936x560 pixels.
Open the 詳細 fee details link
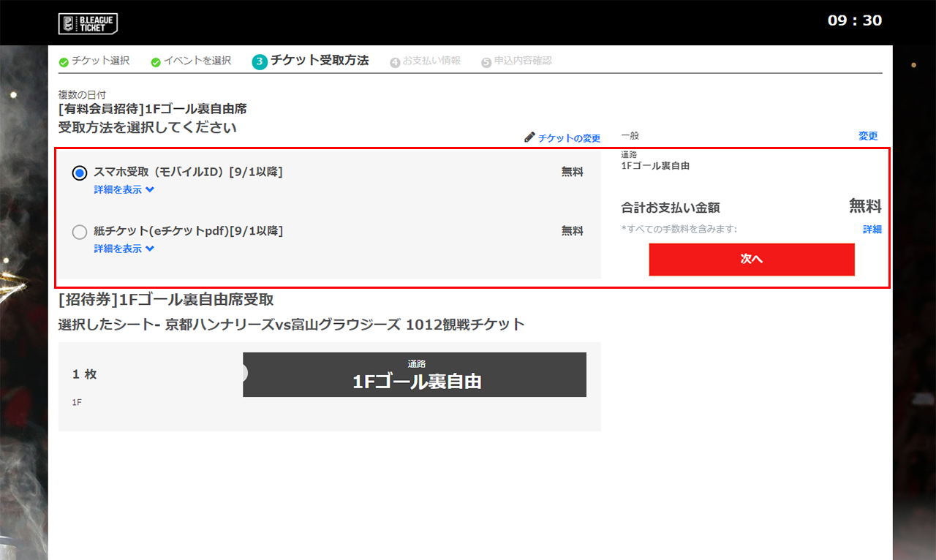click(872, 230)
